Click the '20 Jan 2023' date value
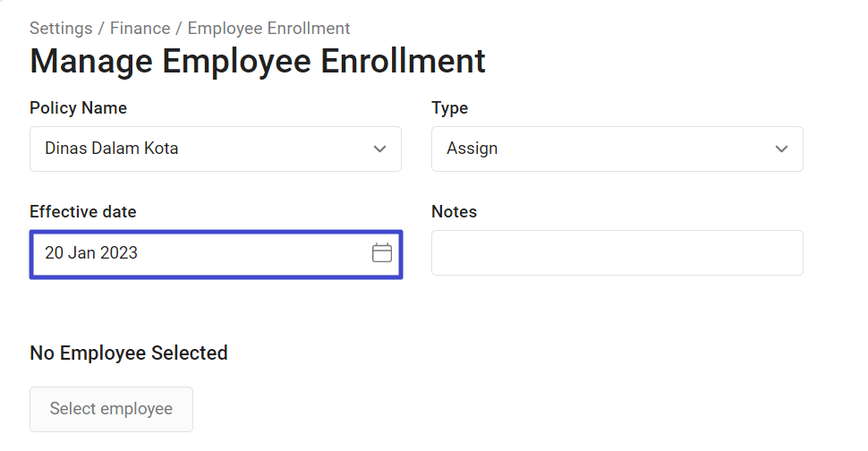Viewport: 868px width, 451px height. tap(91, 253)
